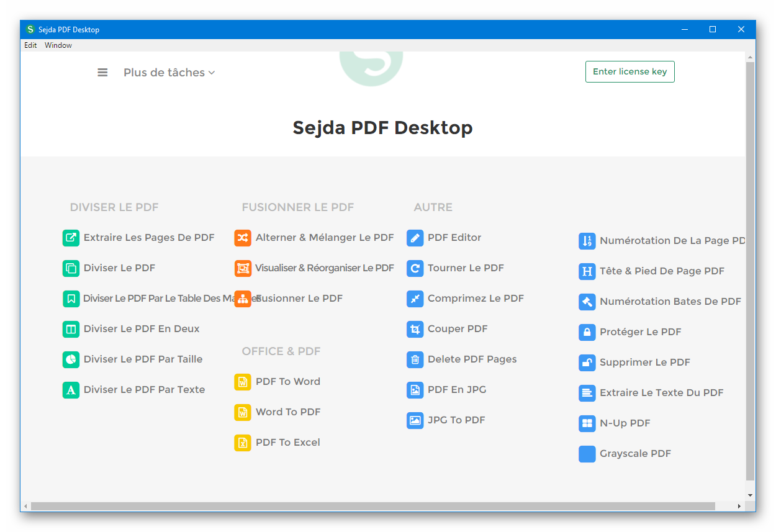Open the Extraire Le Texte Du PDF link
The image size is (776, 532).
661,393
